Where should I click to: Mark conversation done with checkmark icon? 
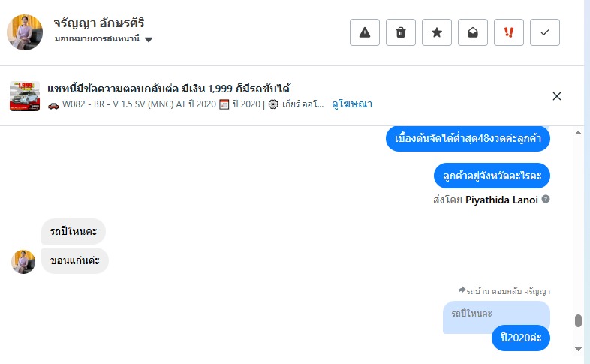pos(545,32)
